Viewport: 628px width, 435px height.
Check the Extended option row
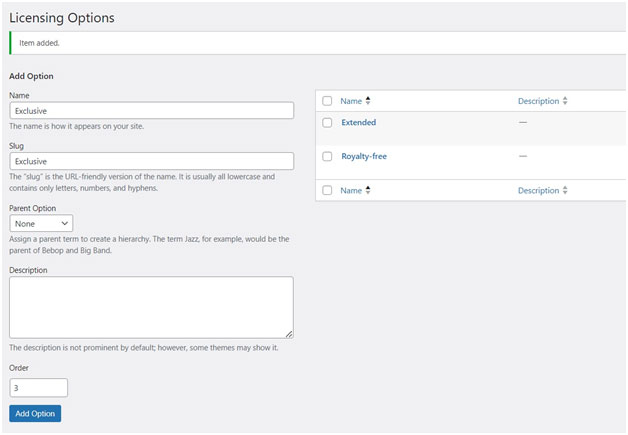[x=327, y=123]
